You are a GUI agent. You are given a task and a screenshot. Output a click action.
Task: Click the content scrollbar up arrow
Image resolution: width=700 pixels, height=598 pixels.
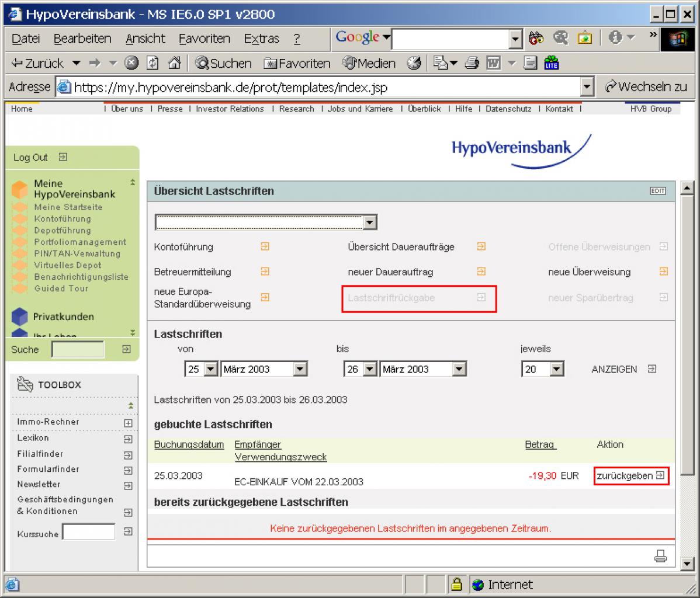(x=687, y=188)
